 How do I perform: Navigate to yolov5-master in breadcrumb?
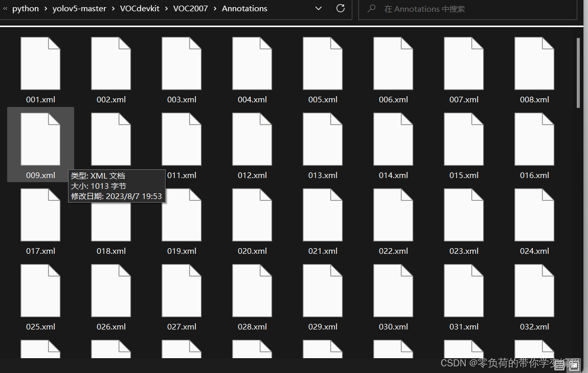coord(79,9)
